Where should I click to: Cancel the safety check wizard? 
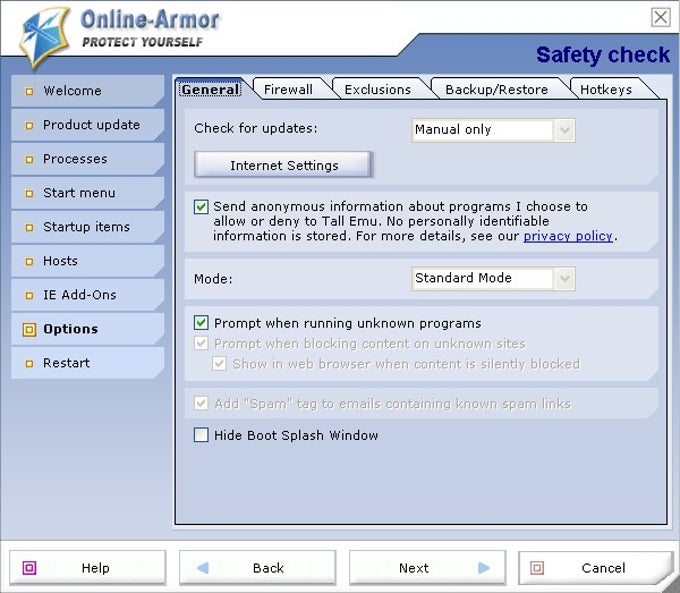(596, 567)
